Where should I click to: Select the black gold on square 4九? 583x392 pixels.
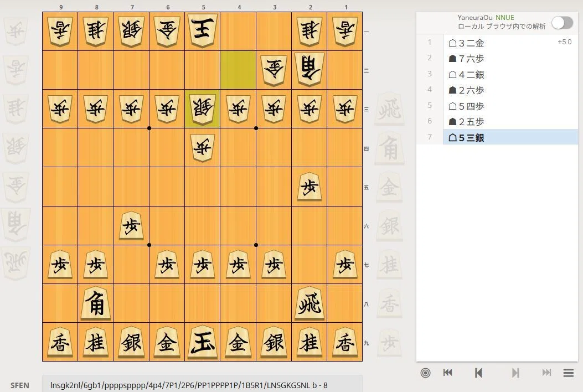238,342
